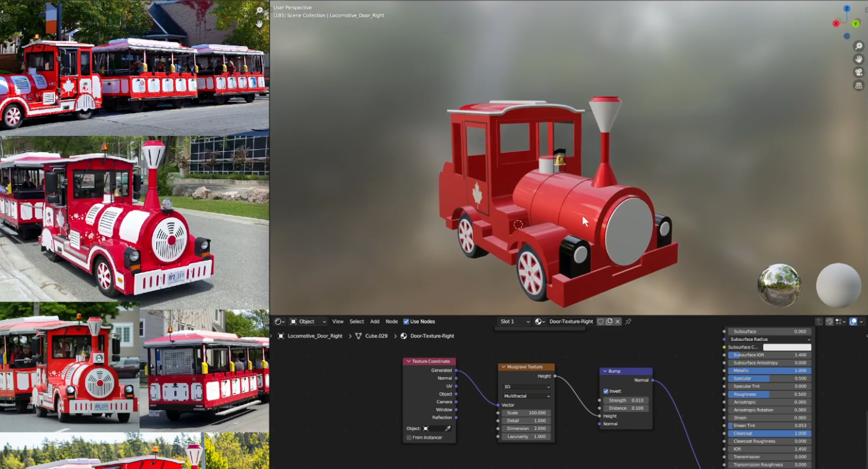Enable fake user via shield icon
Image resolution: width=868 pixels, height=469 pixels.
pos(601,322)
